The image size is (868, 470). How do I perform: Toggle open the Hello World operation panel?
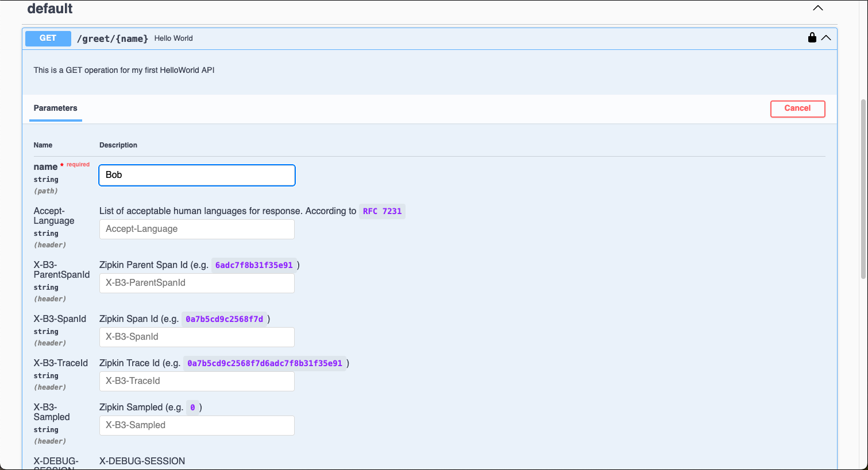172,38
